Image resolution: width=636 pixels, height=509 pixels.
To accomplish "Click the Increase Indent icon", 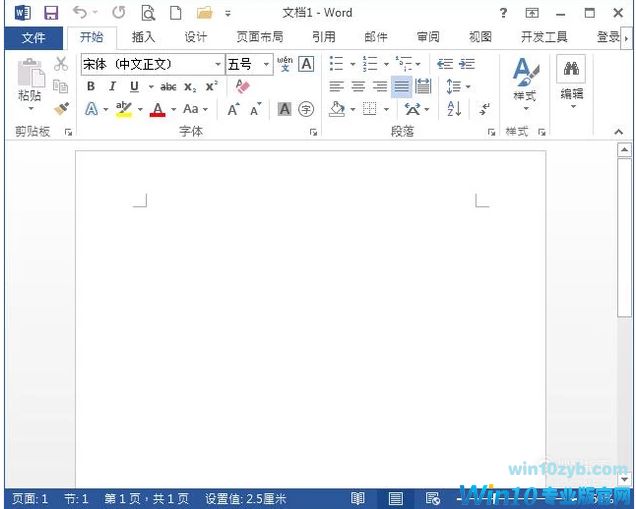I will click(x=466, y=64).
